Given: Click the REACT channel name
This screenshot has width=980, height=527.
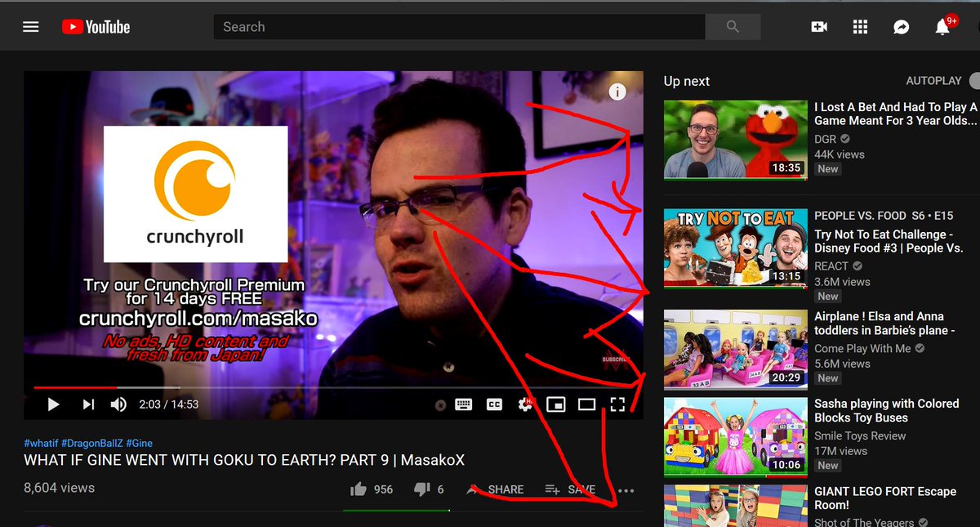Looking at the screenshot, I should (x=831, y=266).
